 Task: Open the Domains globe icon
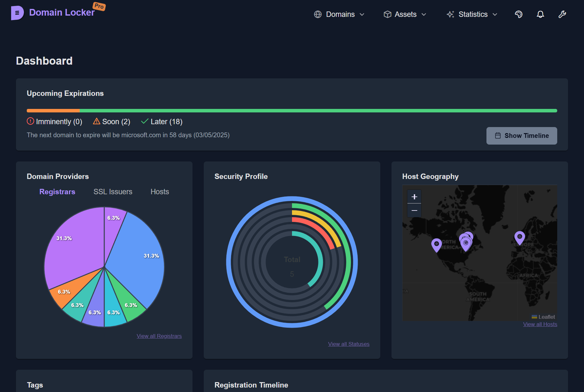pos(318,14)
